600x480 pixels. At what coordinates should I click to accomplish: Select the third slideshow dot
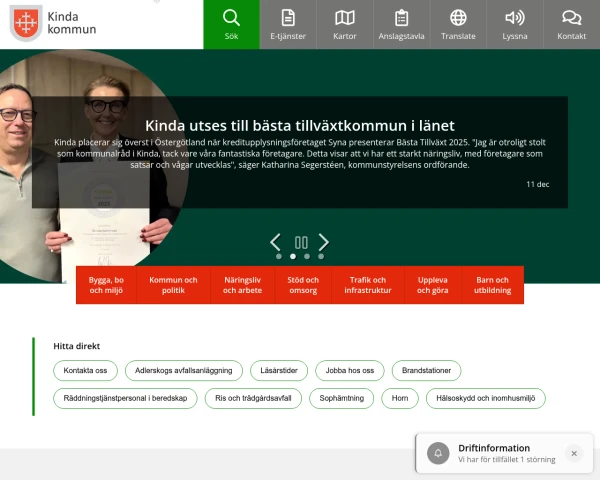point(307,257)
